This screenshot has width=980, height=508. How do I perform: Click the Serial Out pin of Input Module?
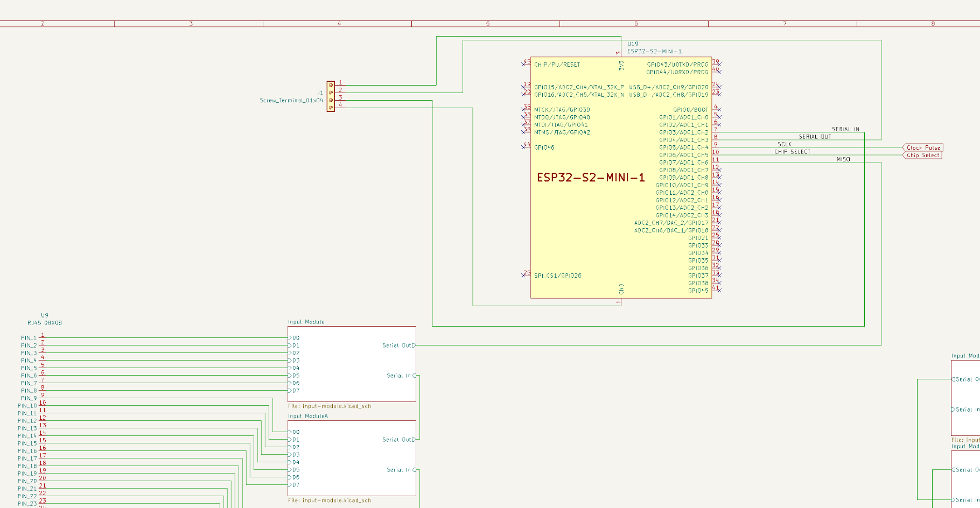(x=398, y=345)
